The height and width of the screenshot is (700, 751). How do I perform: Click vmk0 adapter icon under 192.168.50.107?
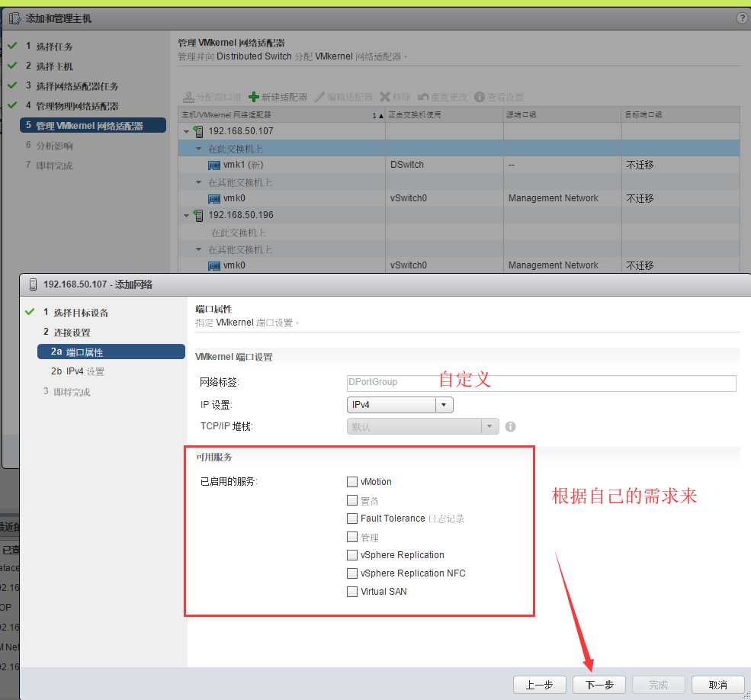(214, 199)
